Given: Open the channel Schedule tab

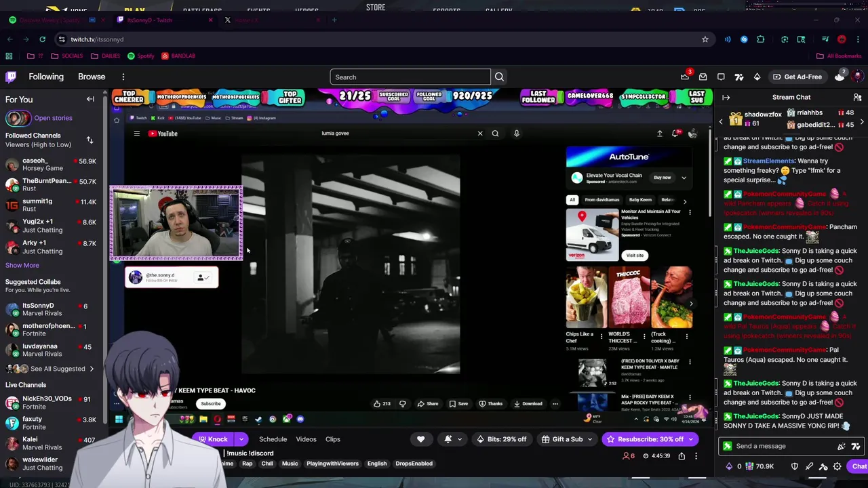Looking at the screenshot, I should click(273, 439).
